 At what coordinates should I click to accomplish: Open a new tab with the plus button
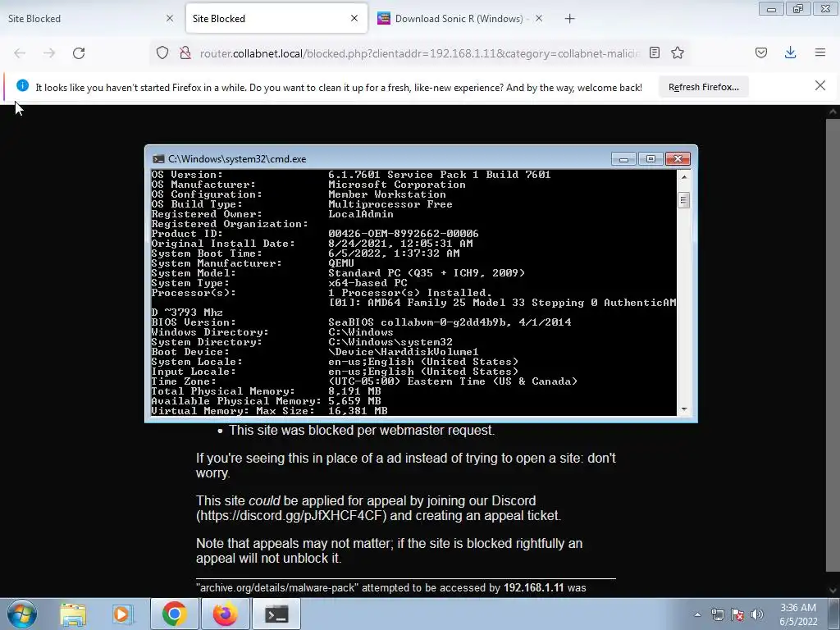point(569,19)
